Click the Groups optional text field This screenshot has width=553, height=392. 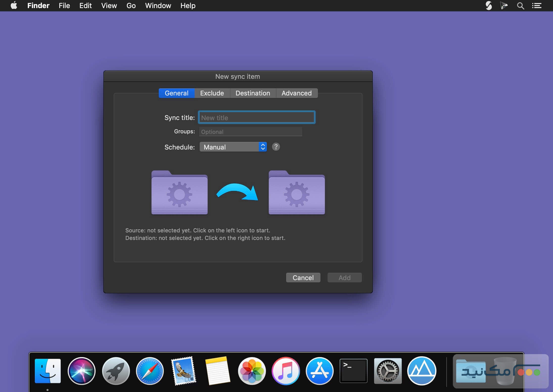(x=250, y=132)
